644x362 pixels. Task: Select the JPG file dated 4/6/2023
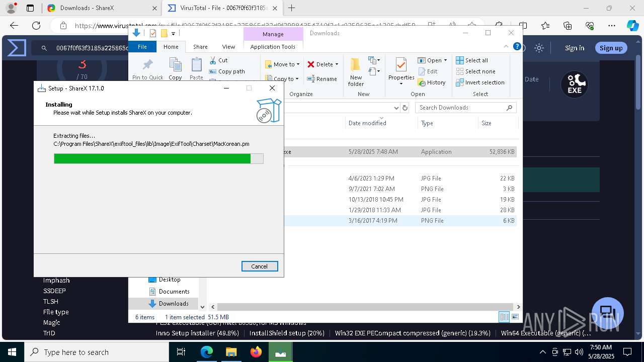(400, 178)
